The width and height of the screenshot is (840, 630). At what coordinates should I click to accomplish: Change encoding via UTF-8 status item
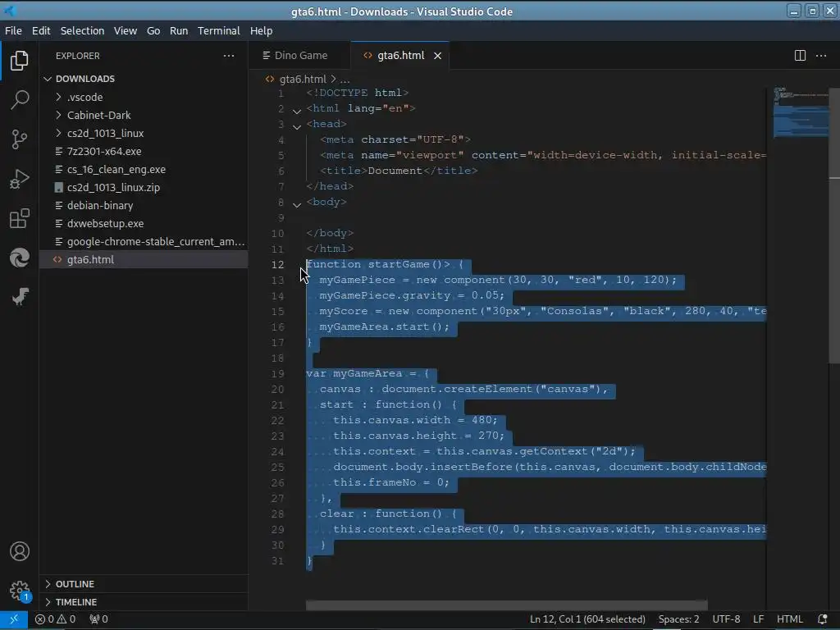726,619
